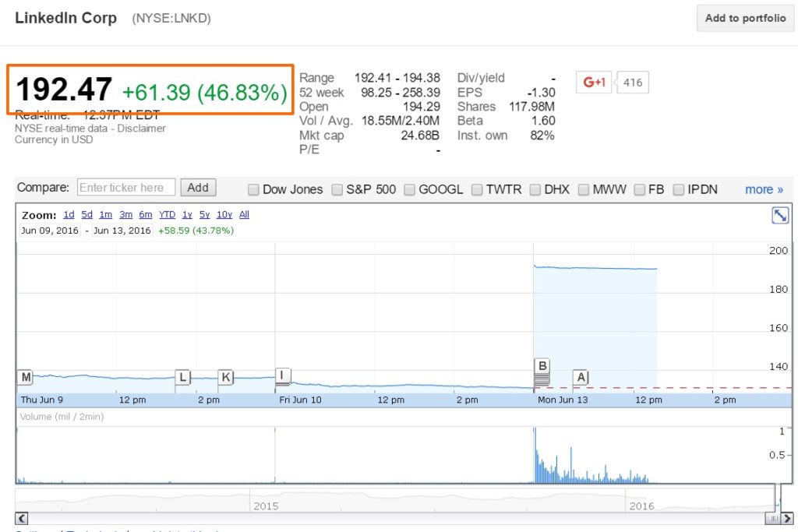Click the Open value 194.29
The height and width of the screenshot is (532, 798).
coord(422,107)
